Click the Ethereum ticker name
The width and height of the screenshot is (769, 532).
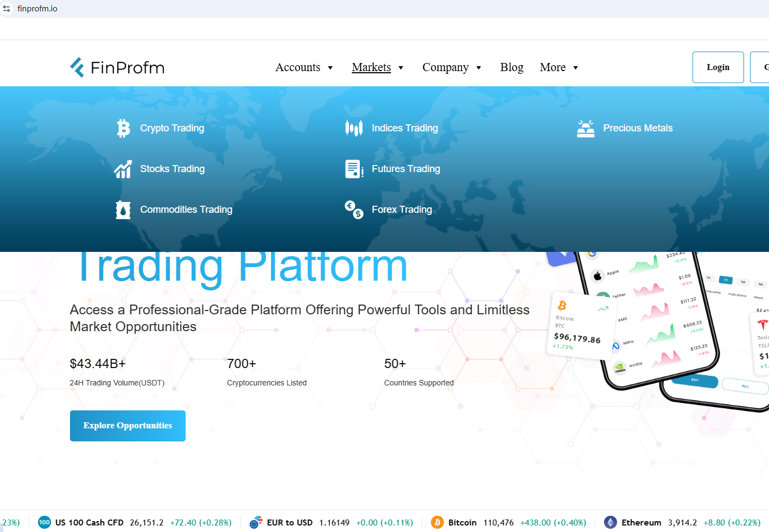[641, 523]
